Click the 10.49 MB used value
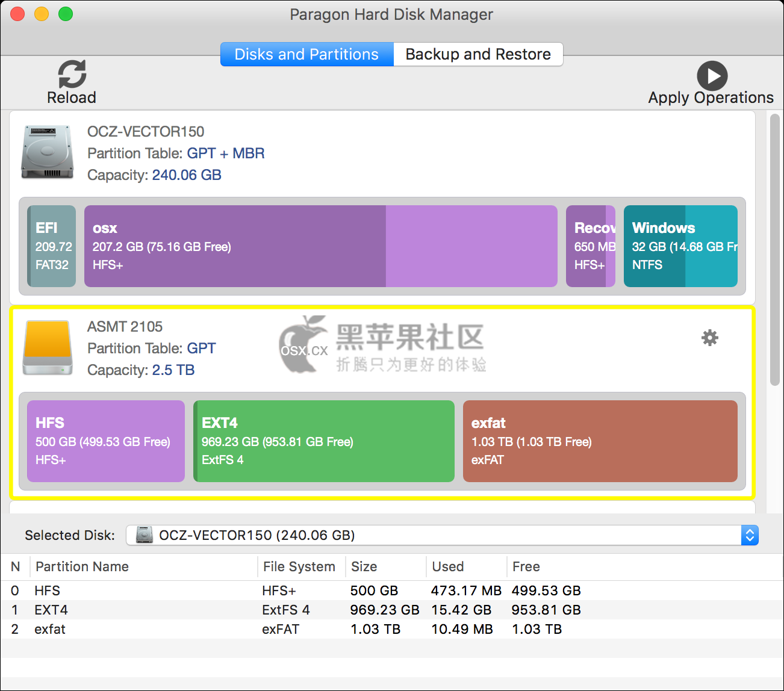Image resolution: width=784 pixels, height=691 pixels. [462, 629]
